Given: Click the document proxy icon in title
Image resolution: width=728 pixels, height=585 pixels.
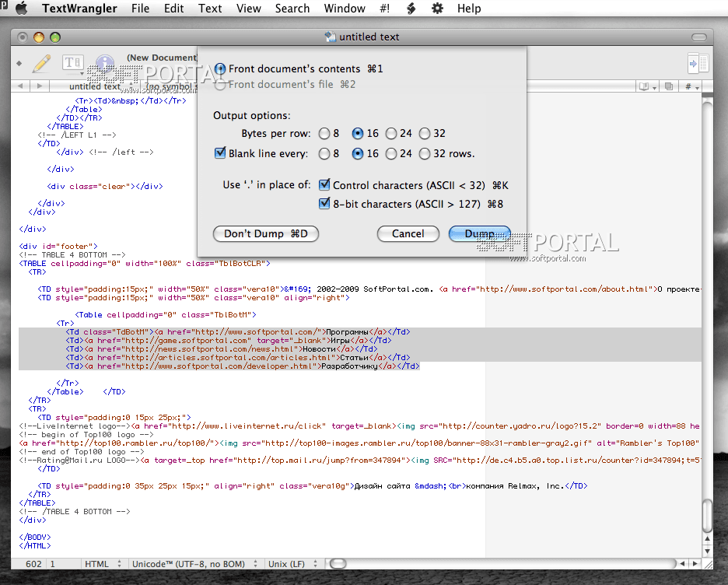Looking at the screenshot, I should pos(330,37).
